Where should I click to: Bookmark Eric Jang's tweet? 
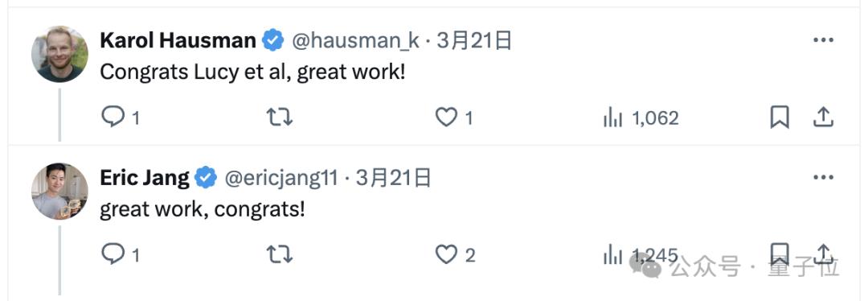780,254
